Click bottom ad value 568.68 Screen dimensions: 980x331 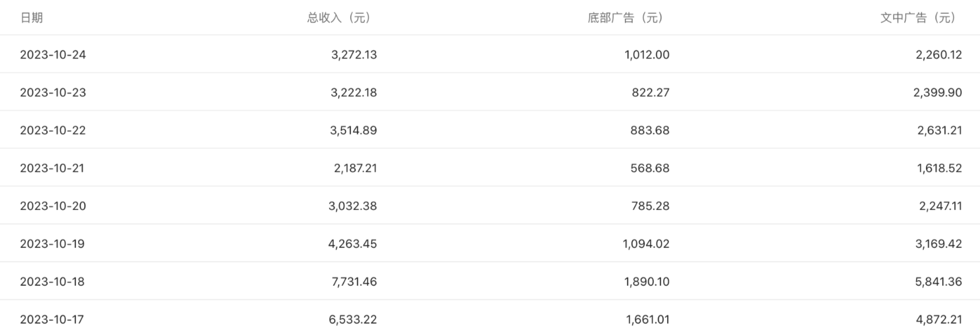pyautogui.click(x=650, y=168)
